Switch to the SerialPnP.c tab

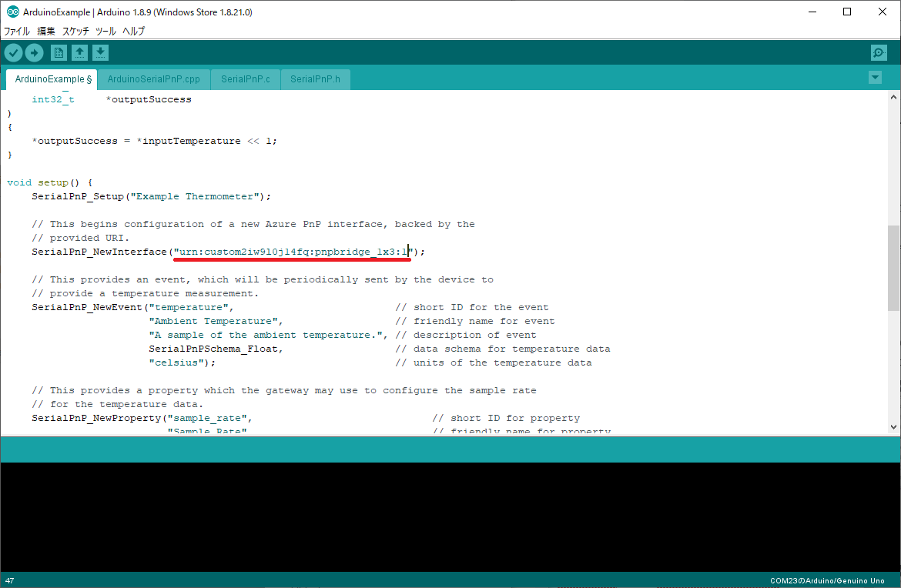[x=246, y=79]
